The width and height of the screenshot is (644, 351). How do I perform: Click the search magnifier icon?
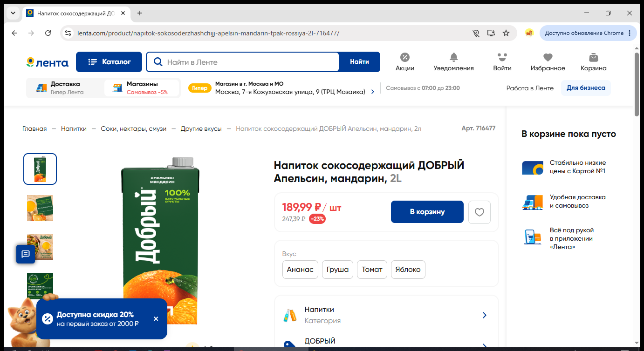[158, 62]
